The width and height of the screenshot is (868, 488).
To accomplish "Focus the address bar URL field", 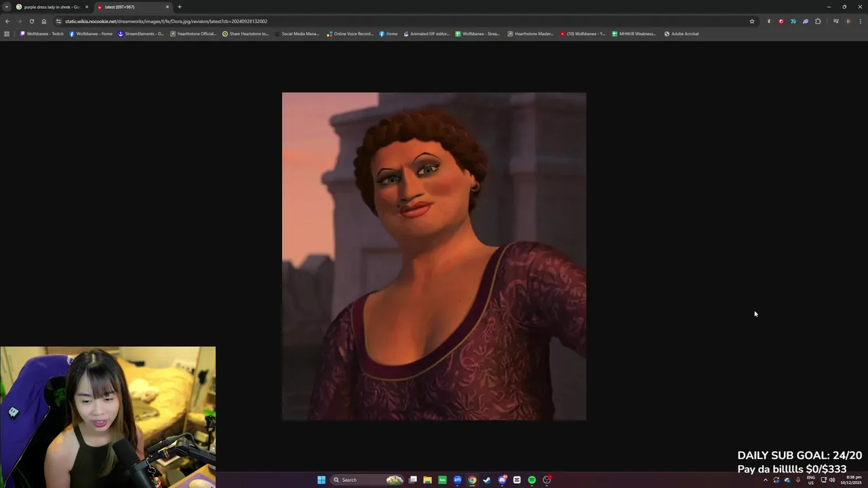I will (x=407, y=21).
